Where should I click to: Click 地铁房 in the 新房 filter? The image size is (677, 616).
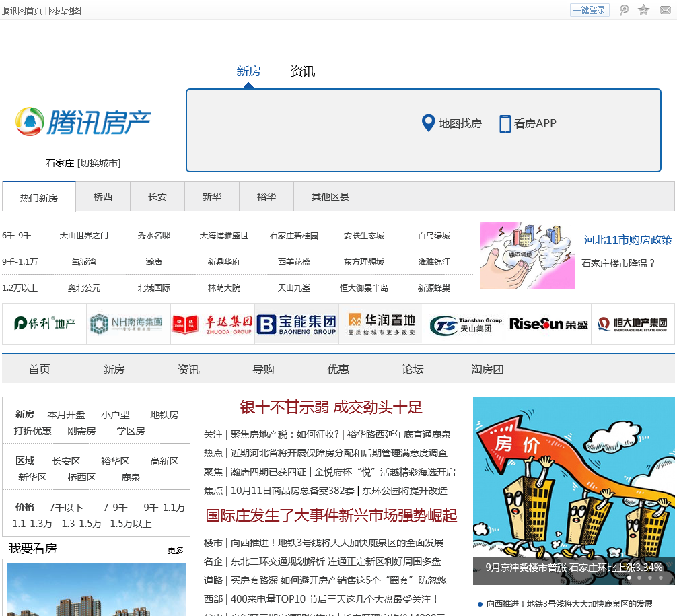click(164, 415)
